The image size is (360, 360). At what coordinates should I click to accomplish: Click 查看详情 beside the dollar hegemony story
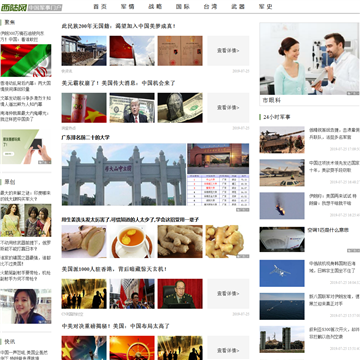228,108
